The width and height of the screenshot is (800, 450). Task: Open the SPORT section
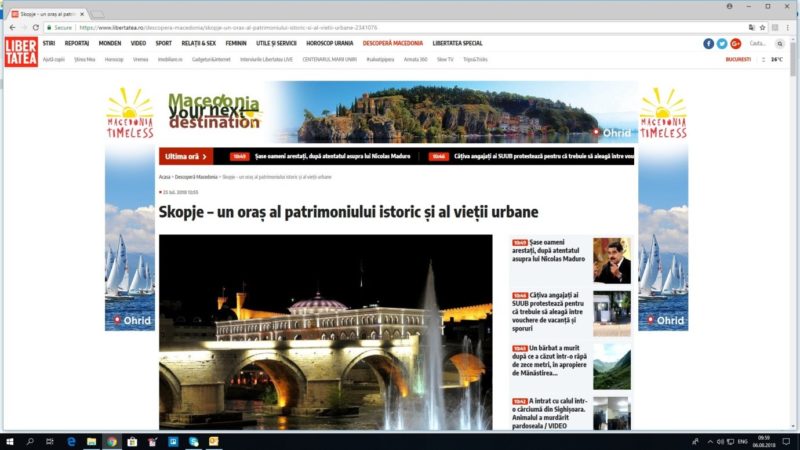coord(163,43)
